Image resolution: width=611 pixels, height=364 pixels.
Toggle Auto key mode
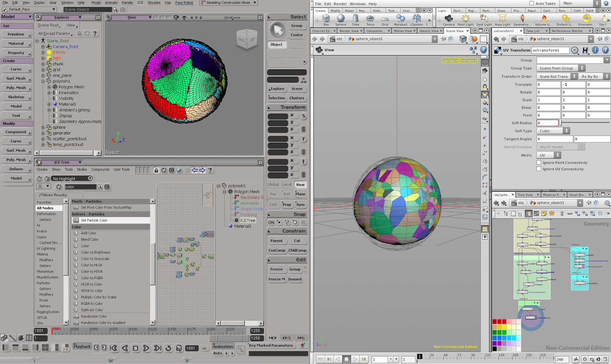(x=218, y=353)
